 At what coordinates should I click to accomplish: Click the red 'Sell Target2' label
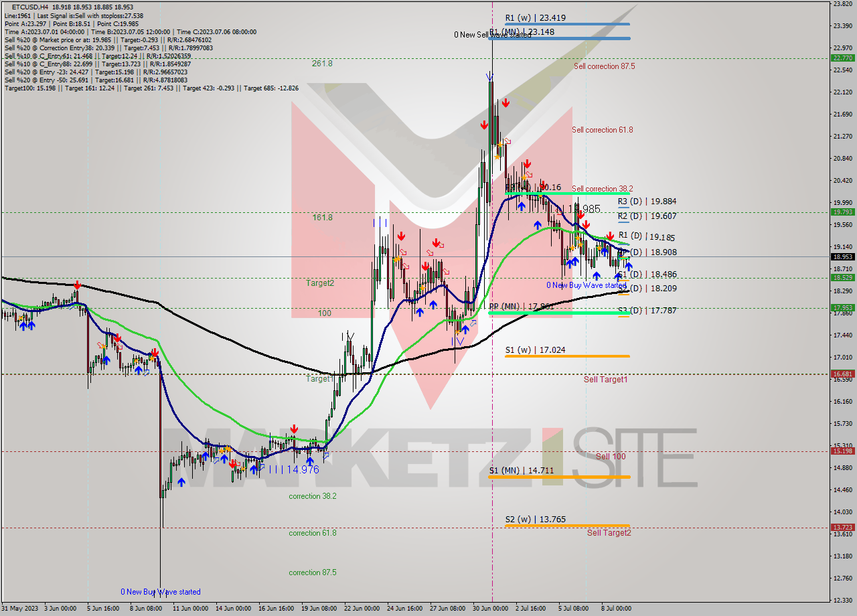point(609,533)
